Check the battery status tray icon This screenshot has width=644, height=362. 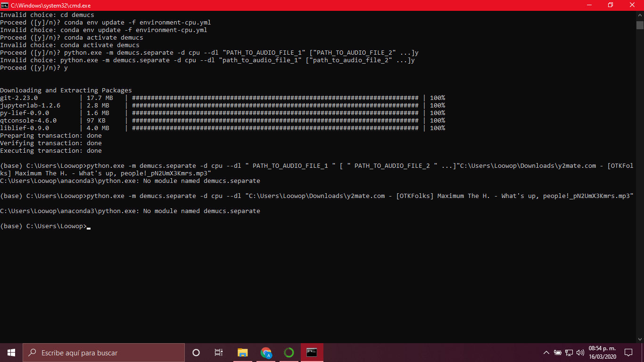coord(558,353)
